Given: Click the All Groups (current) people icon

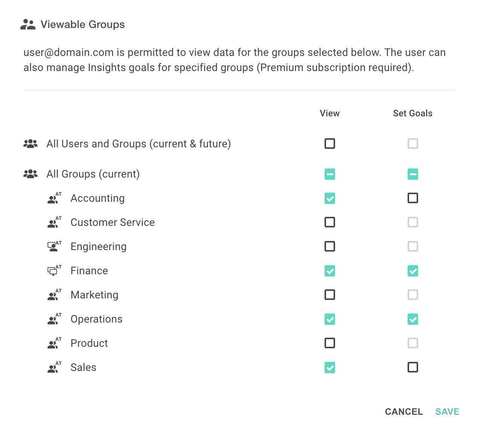Looking at the screenshot, I should [31, 174].
